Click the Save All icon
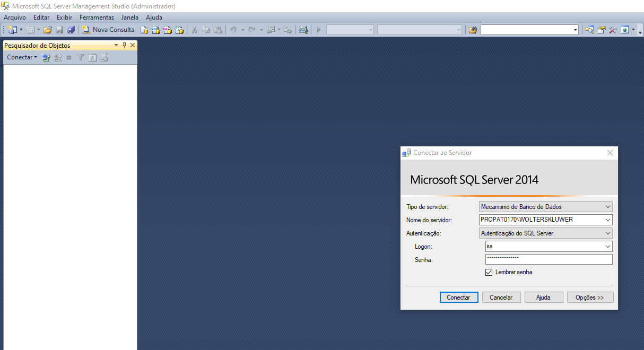 71,30
